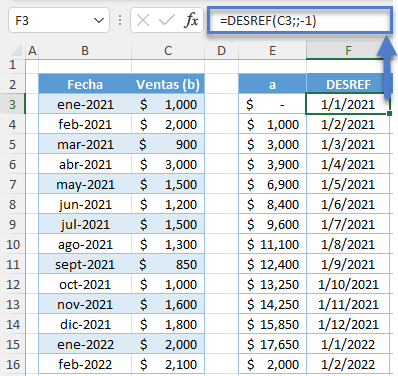Click the cell 1/10/2021
This screenshot has height=376, width=398.
(x=348, y=284)
